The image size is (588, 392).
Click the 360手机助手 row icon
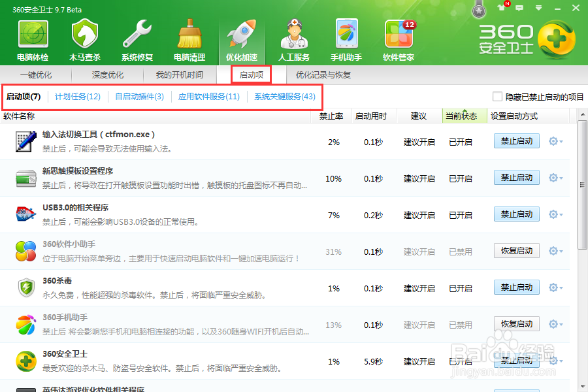coord(26,325)
